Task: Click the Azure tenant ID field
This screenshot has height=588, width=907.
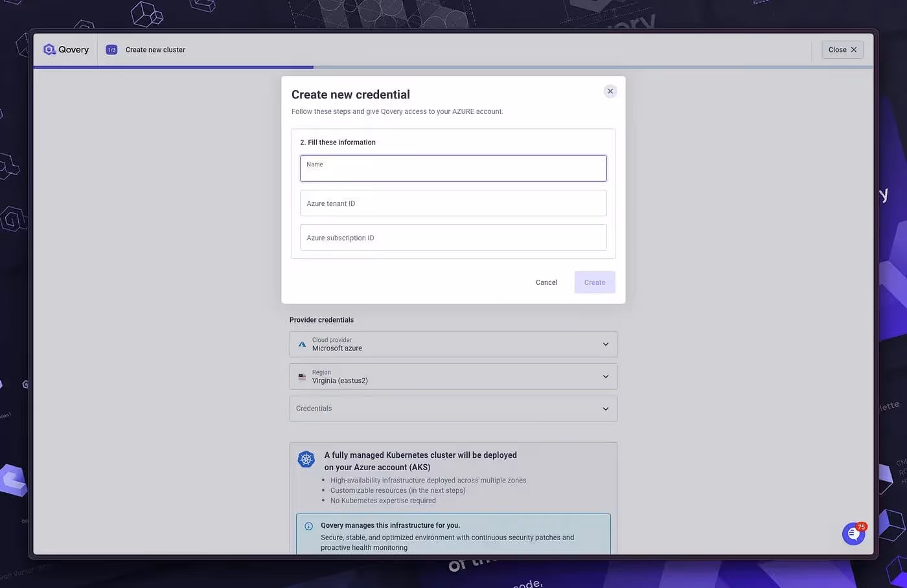Action: 453,203
